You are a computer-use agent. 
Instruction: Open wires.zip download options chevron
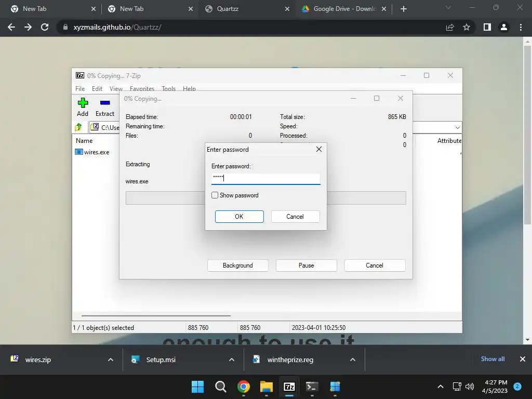(111, 360)
